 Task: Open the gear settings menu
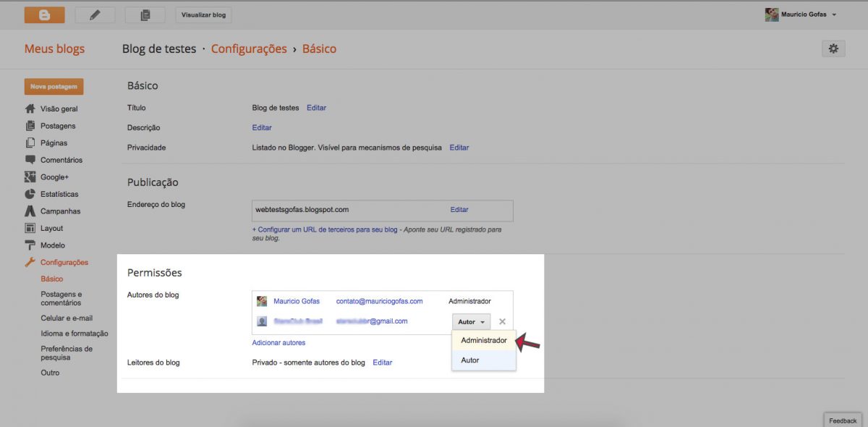click(x=833, y=48)
